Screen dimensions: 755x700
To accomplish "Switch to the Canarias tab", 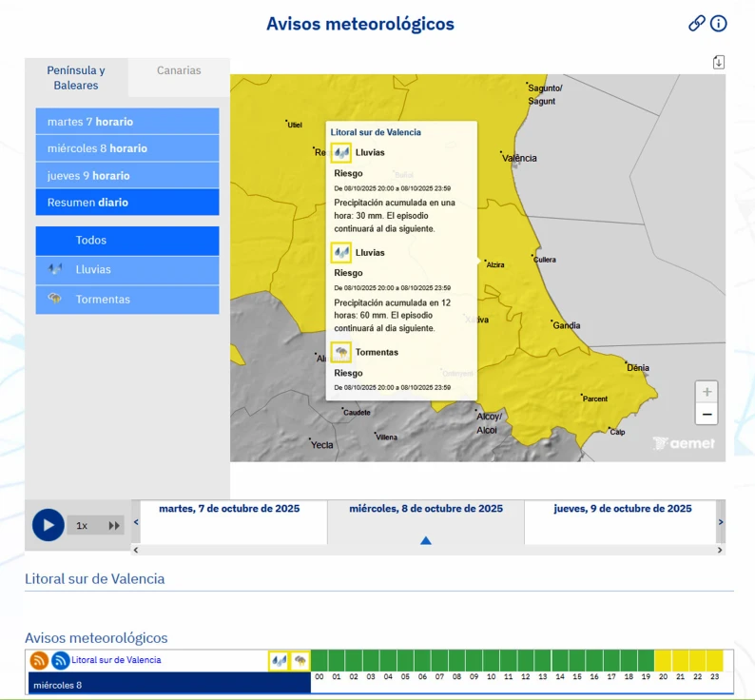I will pos(179,70).
